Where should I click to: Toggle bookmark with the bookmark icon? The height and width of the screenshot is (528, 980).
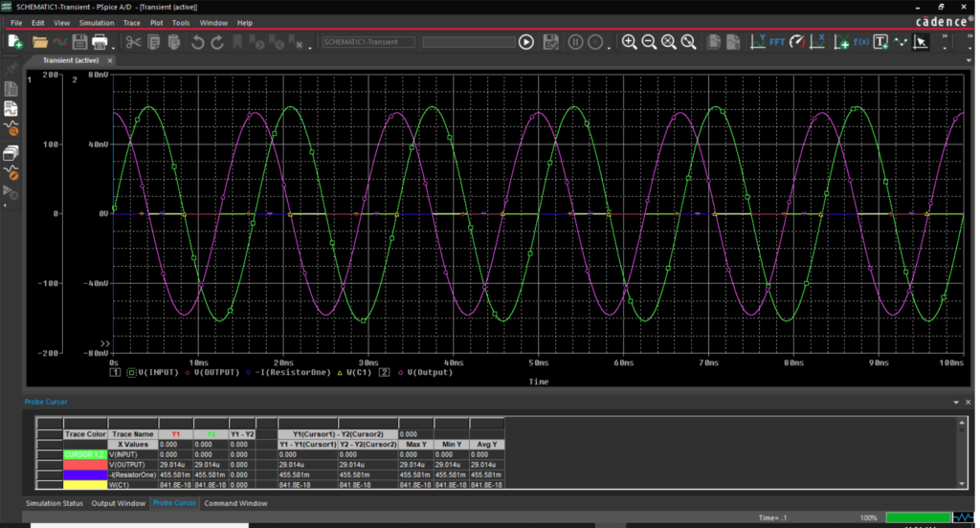pos(237,42)
